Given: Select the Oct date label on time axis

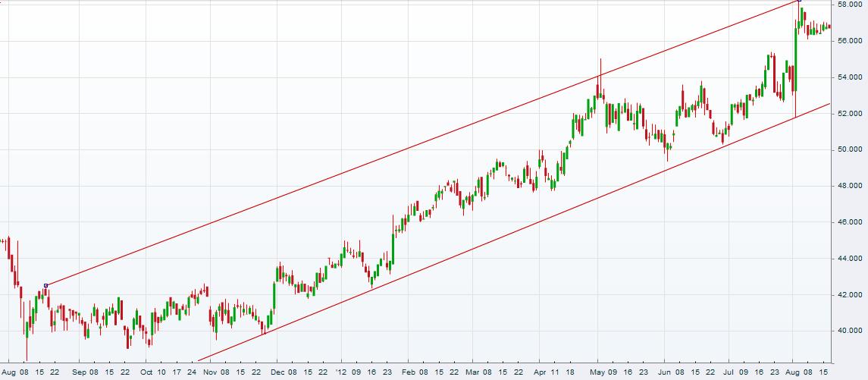Looking at the screenshot, I should [145, 373].
